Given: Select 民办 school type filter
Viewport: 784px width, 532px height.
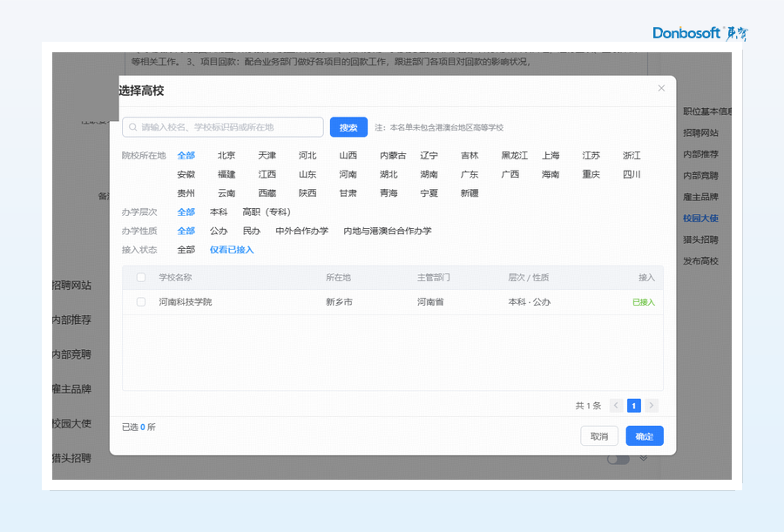Looking at the screenshot, I should pyautogui.click(x=252, y=231).
